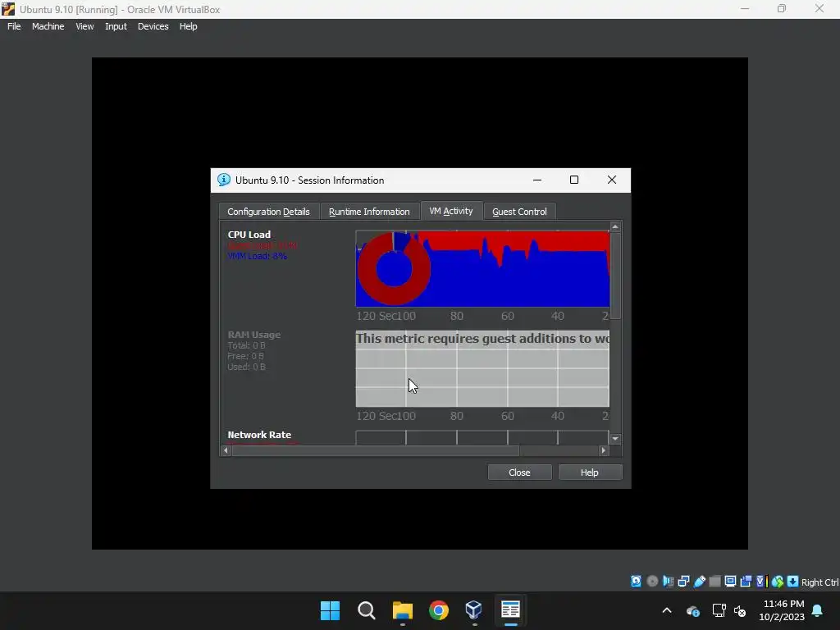The height and width of the screenshot is (630, 840).
Task: Click the vertical scrollbar thumb
Action: pyautogui.click(x=615, y=276)
